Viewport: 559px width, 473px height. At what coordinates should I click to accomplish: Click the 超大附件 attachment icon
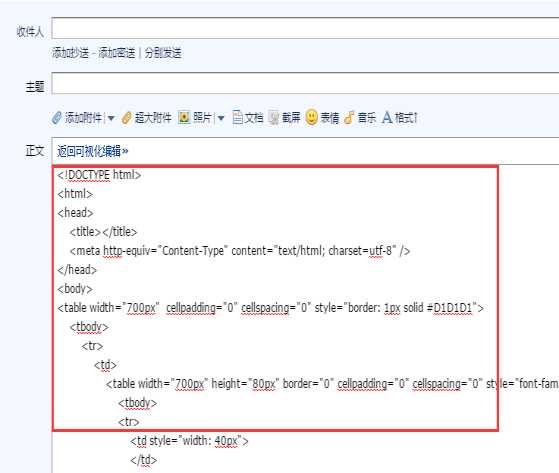click(x=127, y=118)
